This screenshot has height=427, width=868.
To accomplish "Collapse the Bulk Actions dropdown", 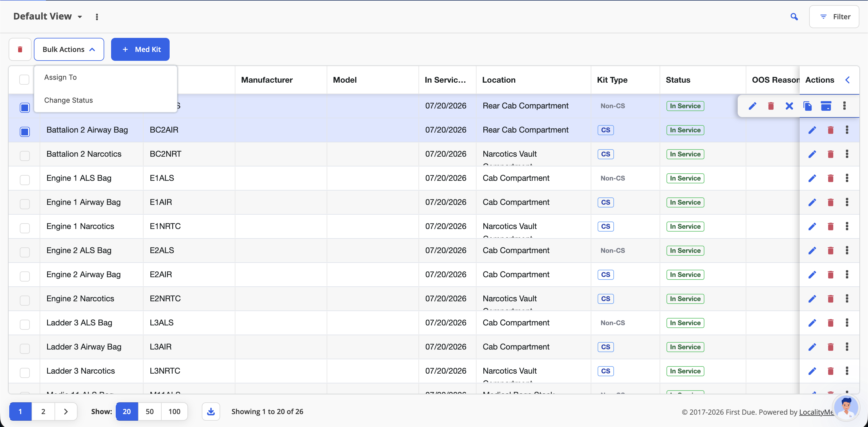I will [69, 49].
